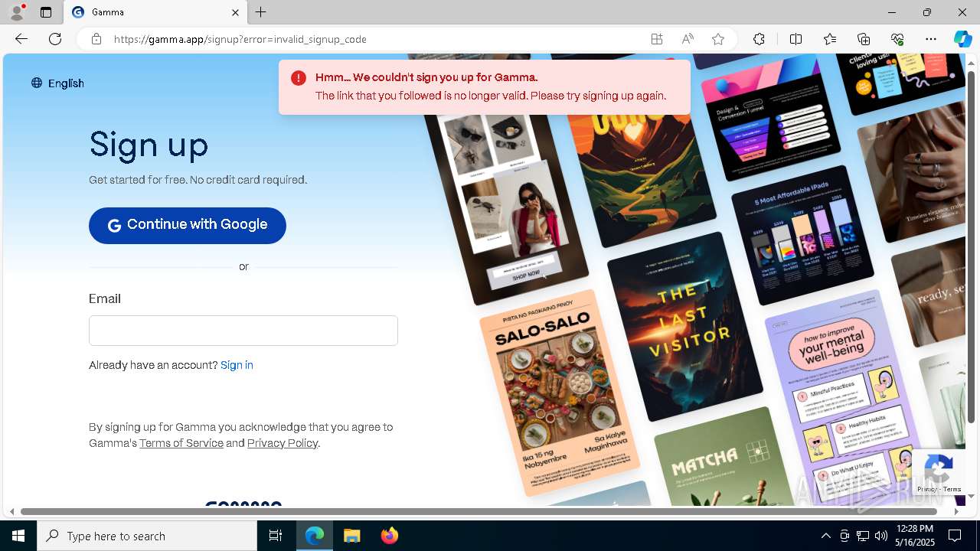Open the Windows Start menu

point(18,536)
